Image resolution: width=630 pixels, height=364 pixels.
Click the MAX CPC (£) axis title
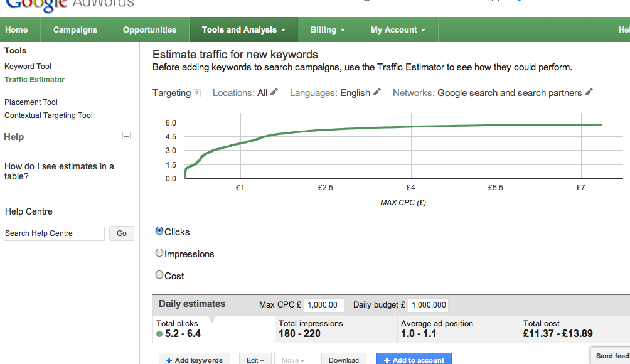[403, 203]
